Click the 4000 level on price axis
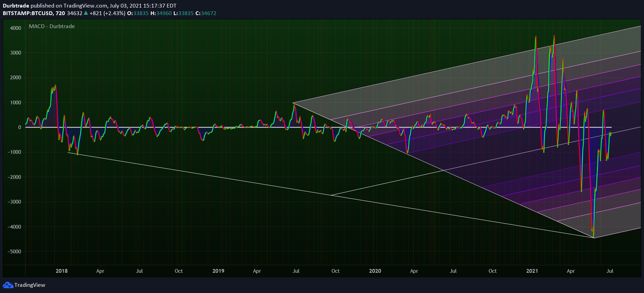Screen dimensions: 644x293 [15, 28]
